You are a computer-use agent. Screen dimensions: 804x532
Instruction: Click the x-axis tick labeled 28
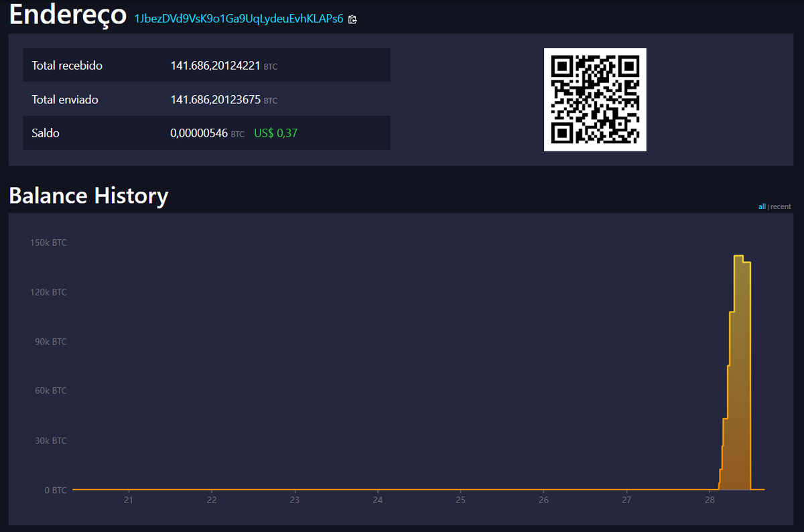pyautogui.click(x=710, y=500)
